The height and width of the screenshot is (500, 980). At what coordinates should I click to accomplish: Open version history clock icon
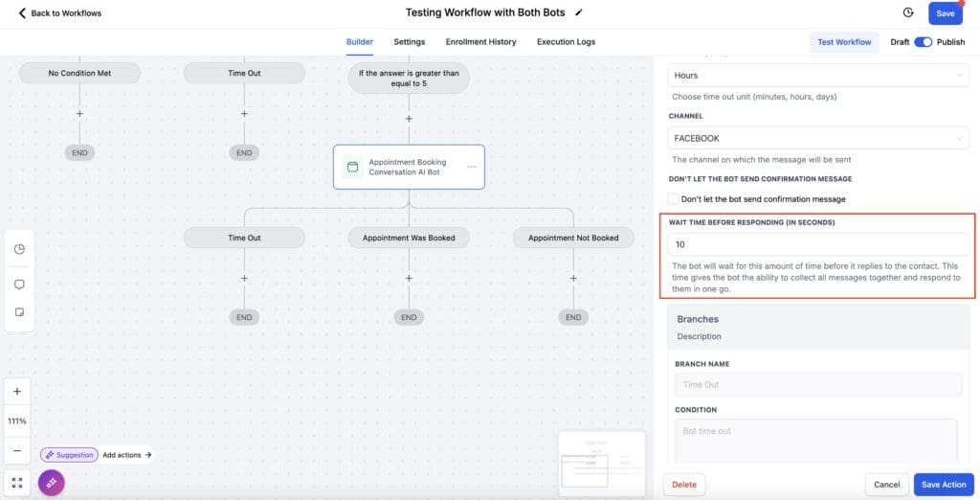pos(907,13)
